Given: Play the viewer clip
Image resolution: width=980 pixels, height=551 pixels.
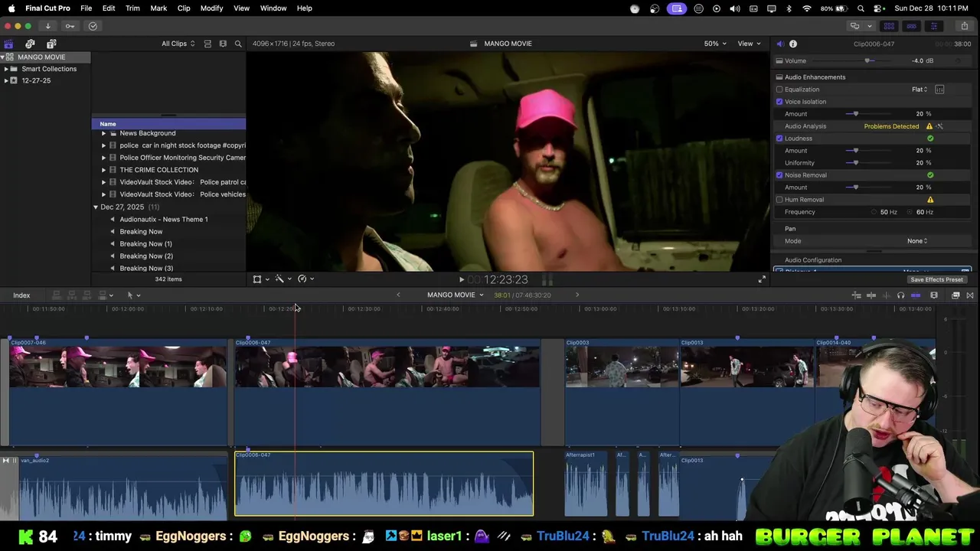Looking at the screenshot, I should [x=461, y=280].
